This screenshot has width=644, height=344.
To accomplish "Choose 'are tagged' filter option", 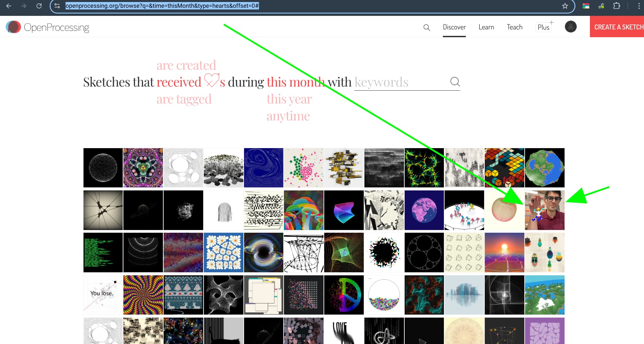I will [184, 99].
